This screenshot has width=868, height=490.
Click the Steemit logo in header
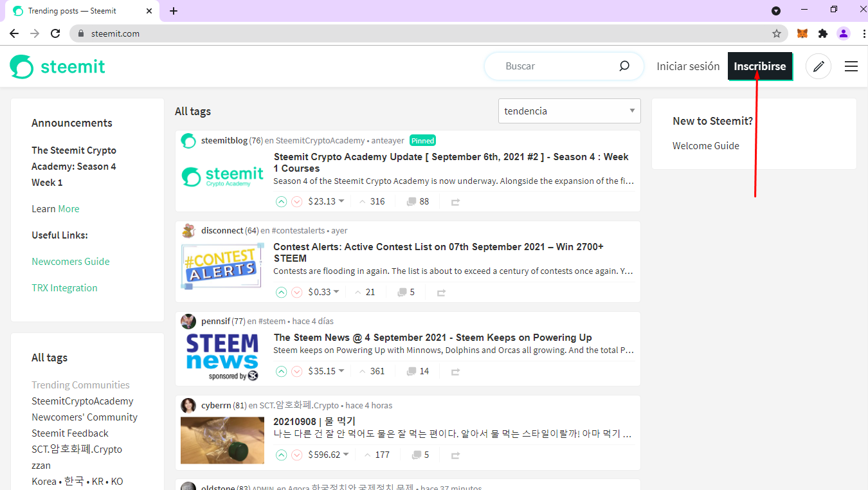[57, 66]
